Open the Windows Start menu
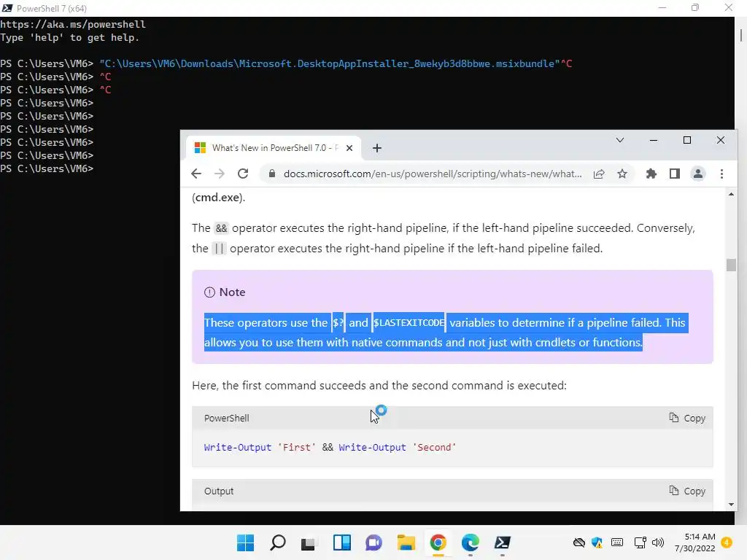The image size is (747, 560). coord(245,542)
